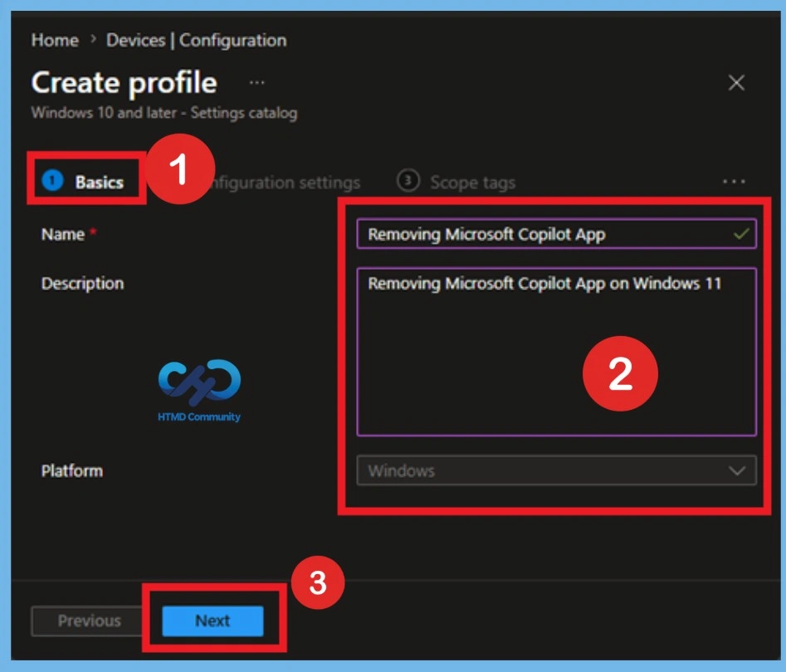Viewport: 786px width, 672px height.
Task: Close the Create profile pane
Action: point(736,82)
